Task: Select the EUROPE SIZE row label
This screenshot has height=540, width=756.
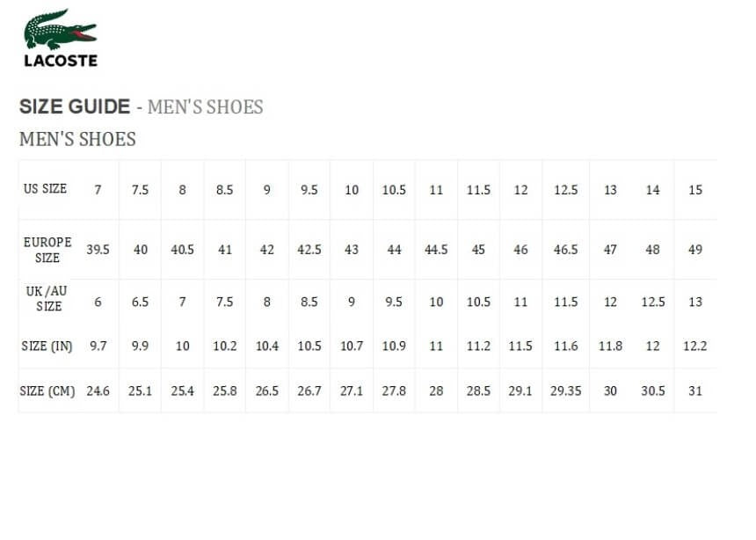Action: click(47, 250)
